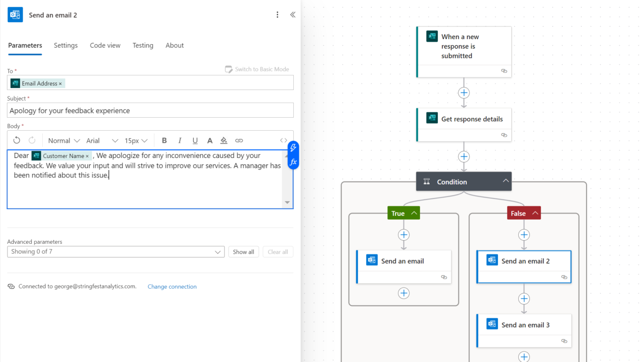Open the font color picker
Viewport: 644px width, 362px height.
tap(210, 141)
